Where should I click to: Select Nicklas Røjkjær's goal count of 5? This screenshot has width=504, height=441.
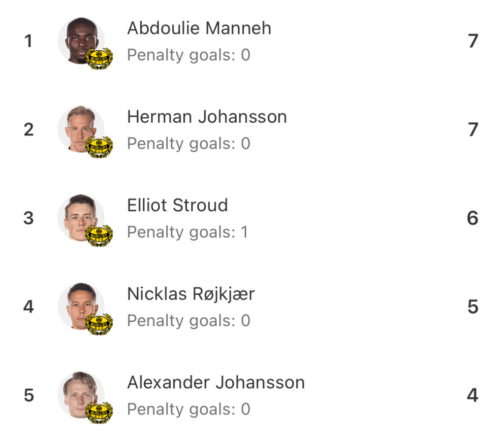point(472,307)
